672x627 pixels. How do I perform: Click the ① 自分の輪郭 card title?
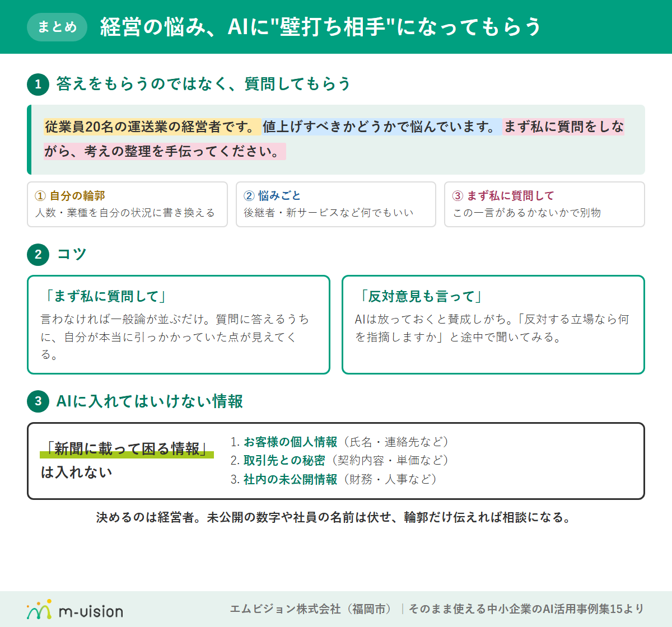(70, 196)
